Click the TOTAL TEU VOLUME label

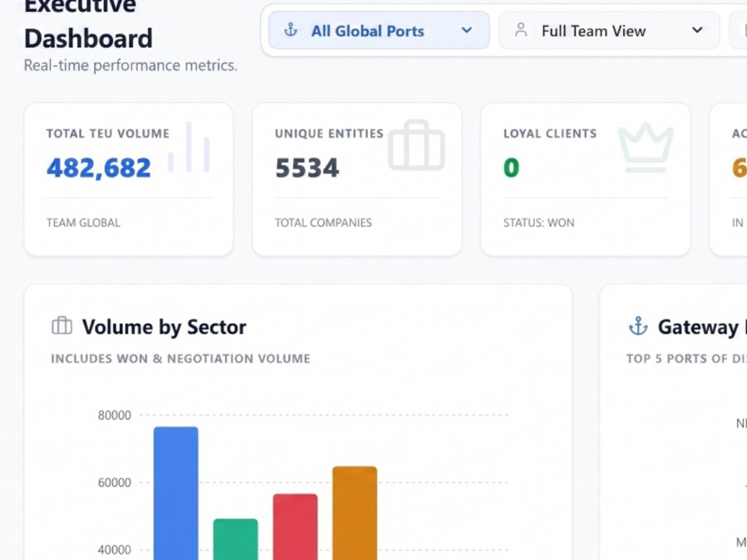pyautogui.click(x=108, y=134)
